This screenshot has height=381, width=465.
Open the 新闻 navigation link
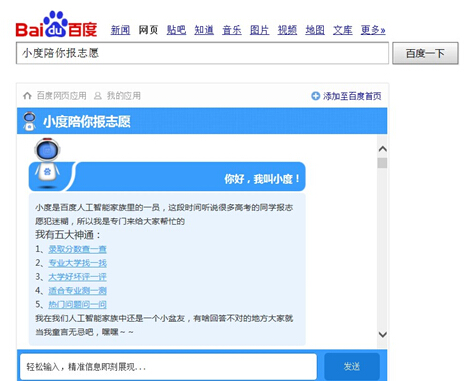120,30
